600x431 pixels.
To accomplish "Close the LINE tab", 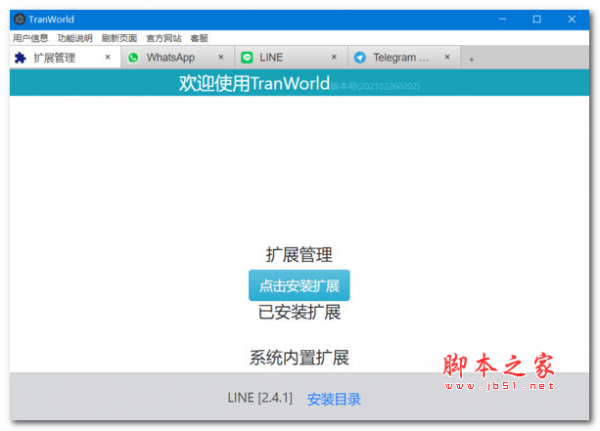I will click(335, 58).
